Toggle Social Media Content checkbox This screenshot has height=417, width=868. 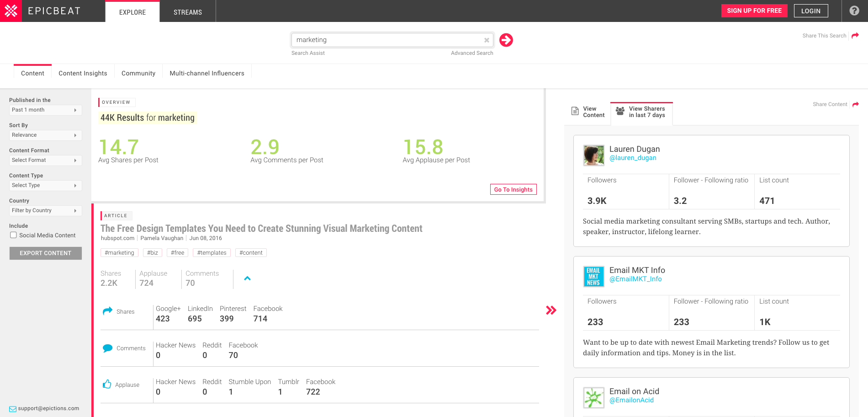click(14, 235)
